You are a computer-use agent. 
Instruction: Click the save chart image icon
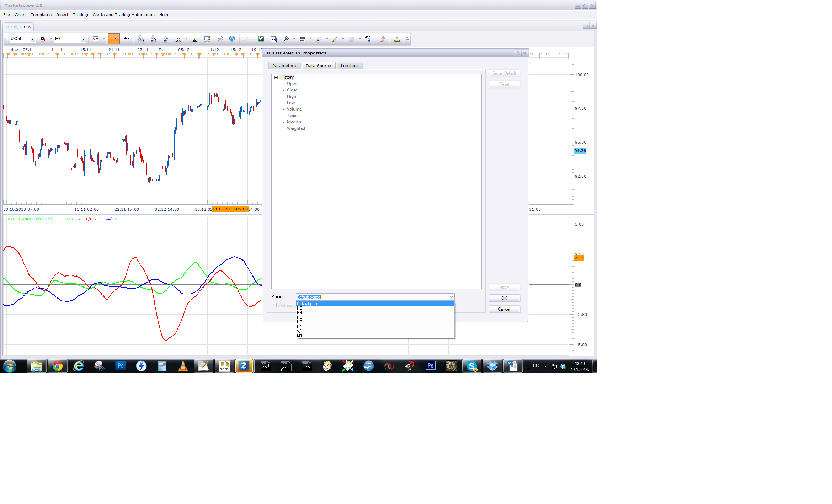click(x=261, y=39)
